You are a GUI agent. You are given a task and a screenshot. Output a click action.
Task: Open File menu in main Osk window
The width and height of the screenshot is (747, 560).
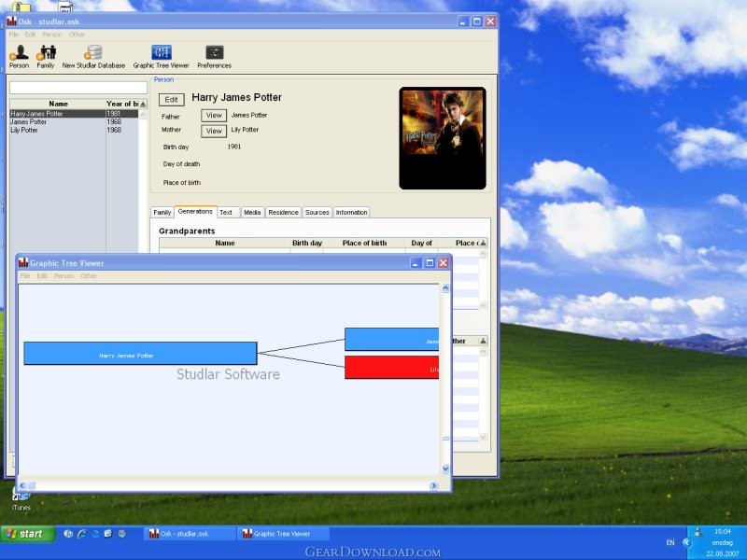14,35
